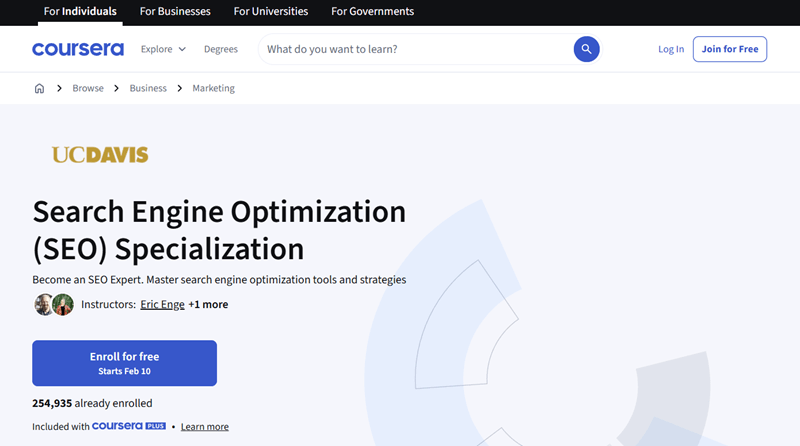Click the first instructor avatar photo

[x=43, y=305]
